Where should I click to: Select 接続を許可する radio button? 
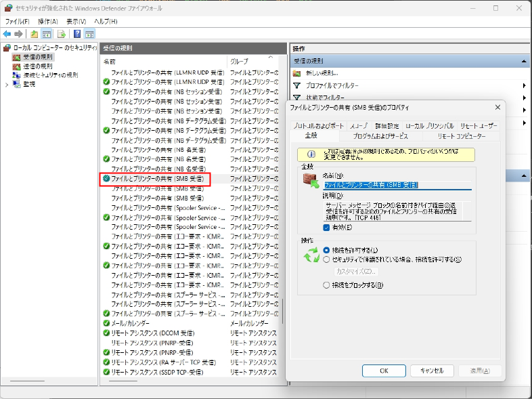coord(327,250)
